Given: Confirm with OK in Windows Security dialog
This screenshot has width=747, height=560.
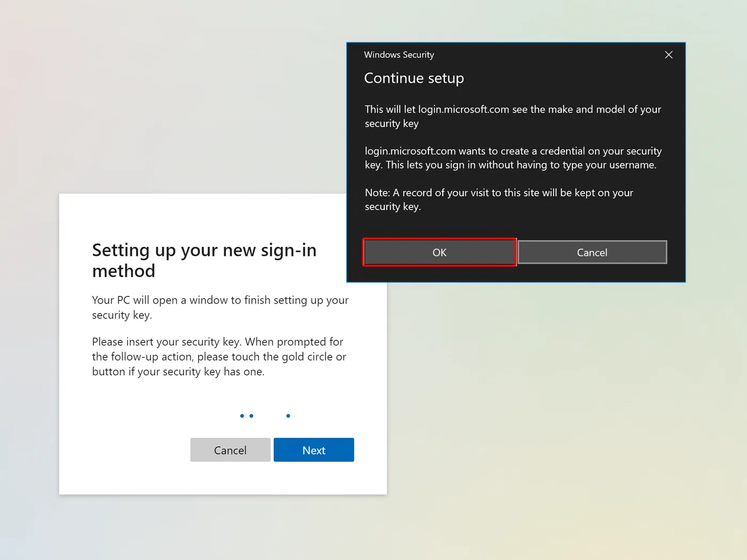Looking at the screenshot, I should [439, 252].
